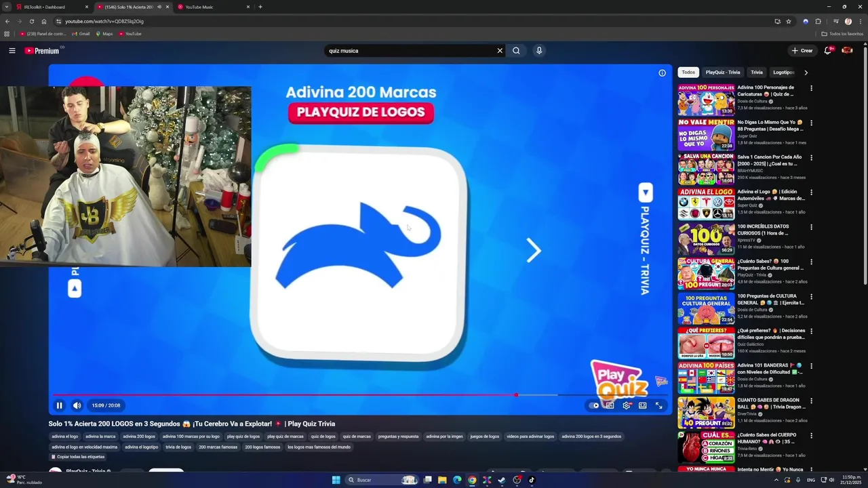Viewport: 868px width, 488px height.
Task: Open the video info card icon
Action: pos(662,73)
